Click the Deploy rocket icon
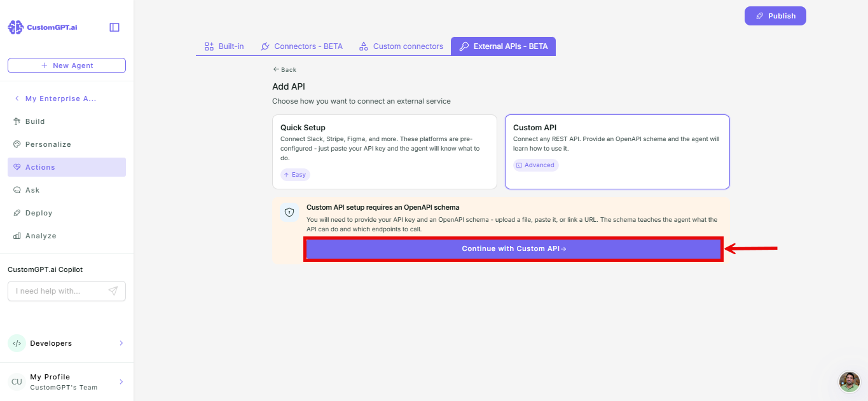Image resolution: width=868 pixels, height=401 pixels. [17, 213]
